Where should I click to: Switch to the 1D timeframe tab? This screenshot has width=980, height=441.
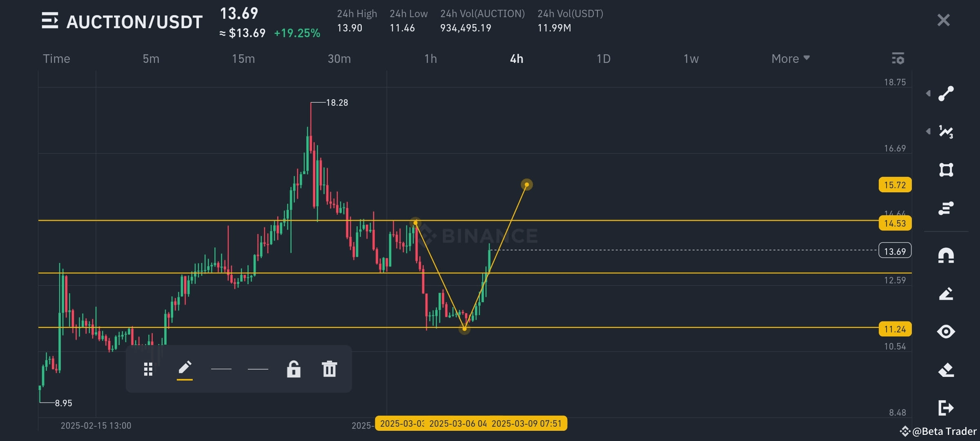click(x=603, y=58)
